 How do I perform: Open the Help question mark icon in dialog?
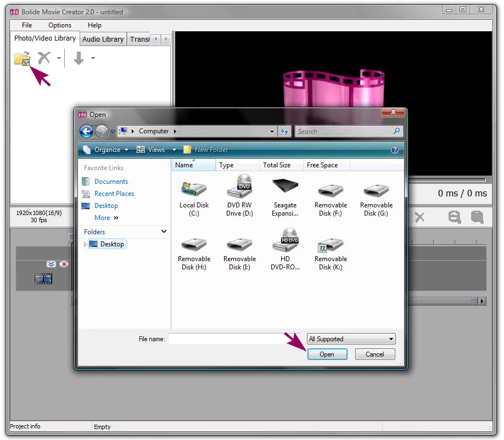pyautogui.click(x=395, y=150)
